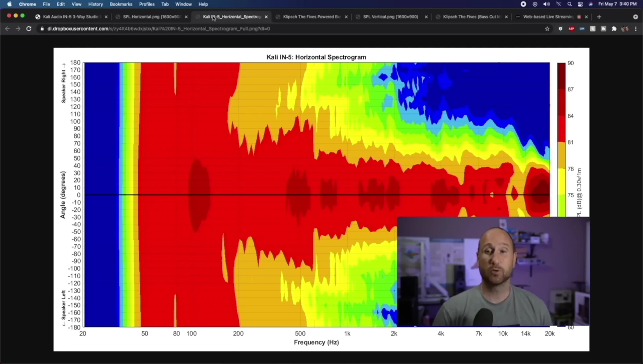Open the Extensions puzzle piece menu
This screenshot has width=643, height=364.
(x=614, y=29)
